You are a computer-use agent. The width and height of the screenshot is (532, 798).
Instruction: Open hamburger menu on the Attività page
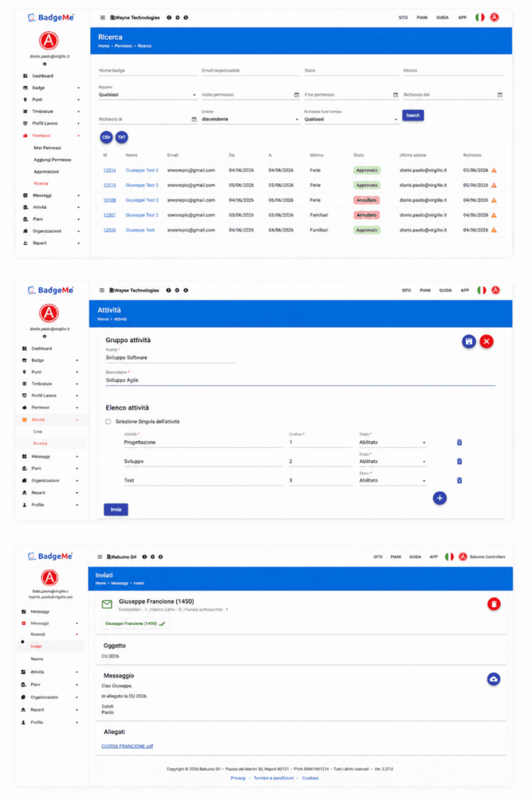[102, 290]
